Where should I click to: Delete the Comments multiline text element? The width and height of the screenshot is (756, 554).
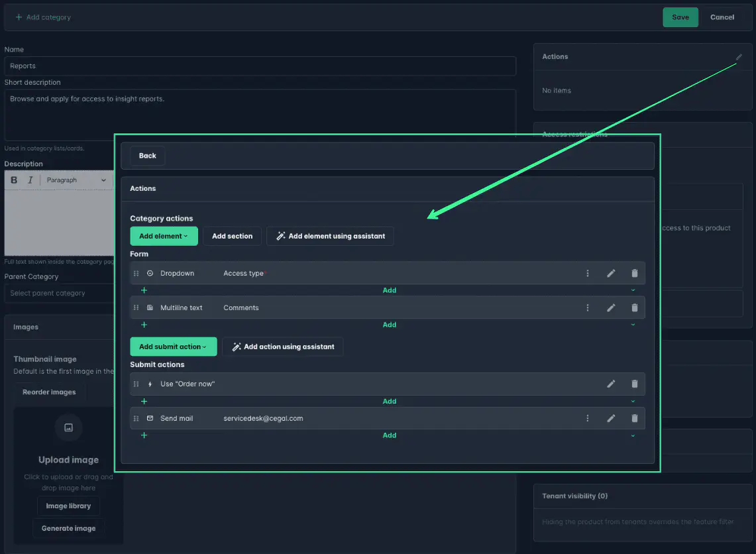tap(634, 307)
